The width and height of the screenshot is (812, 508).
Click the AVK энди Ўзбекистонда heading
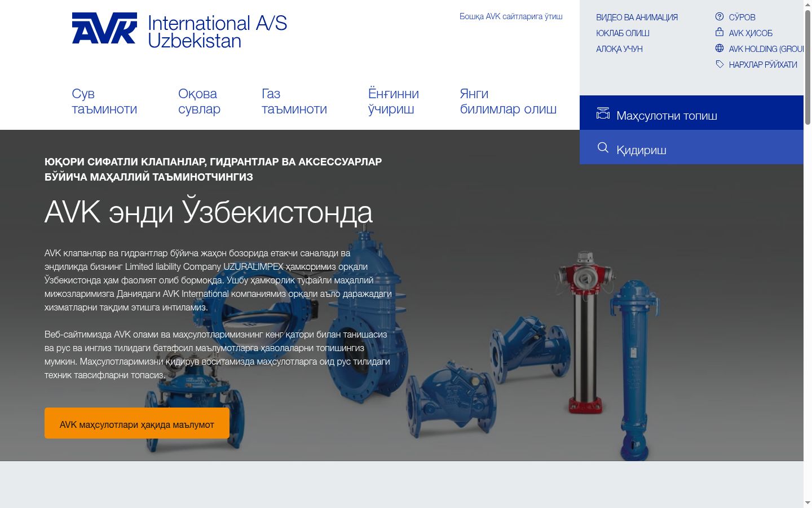pyautogui.click(x=209, y=212)
